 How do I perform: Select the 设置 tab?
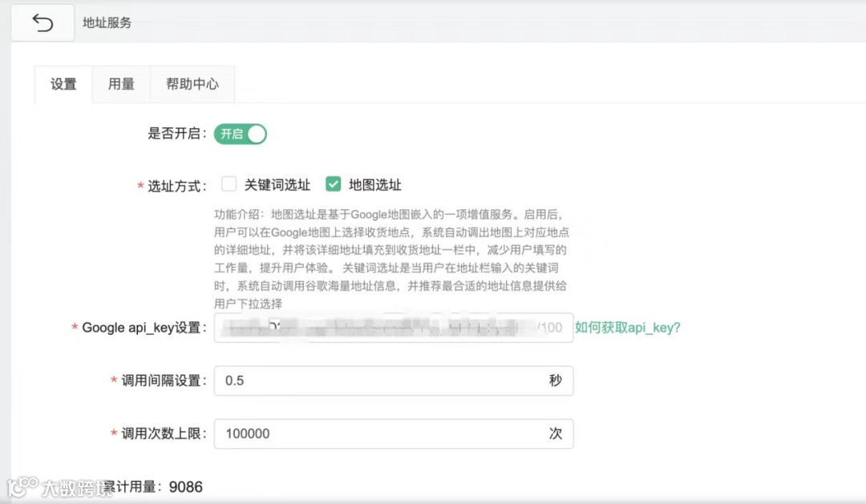tap(63, 83)
